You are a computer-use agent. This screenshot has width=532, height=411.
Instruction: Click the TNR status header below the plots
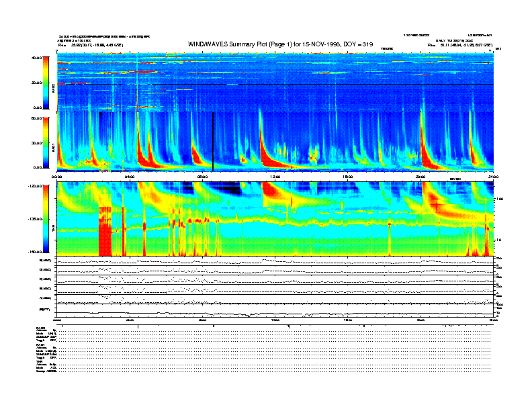click(39, 361)
